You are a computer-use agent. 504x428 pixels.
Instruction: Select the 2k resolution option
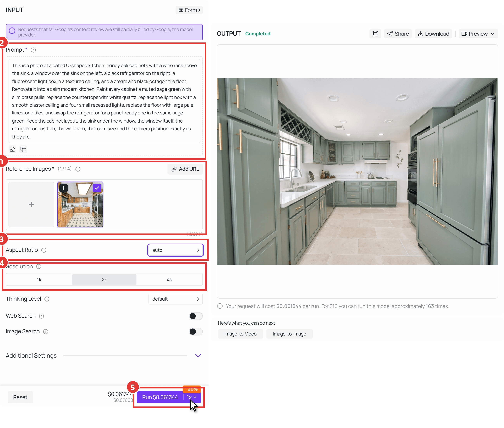point(104,279)
